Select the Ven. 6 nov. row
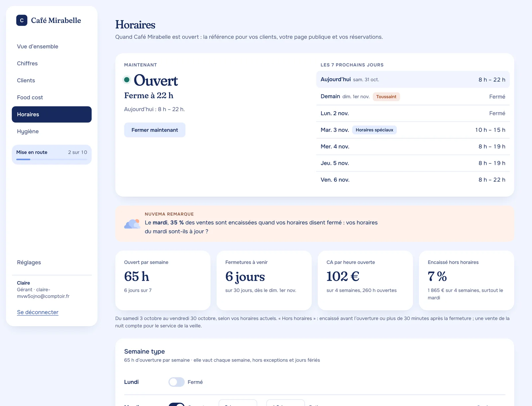 [x=413, y=180]
